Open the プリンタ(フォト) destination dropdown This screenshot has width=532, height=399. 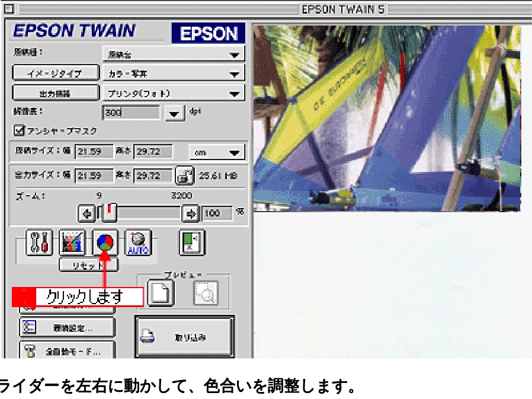174,93
